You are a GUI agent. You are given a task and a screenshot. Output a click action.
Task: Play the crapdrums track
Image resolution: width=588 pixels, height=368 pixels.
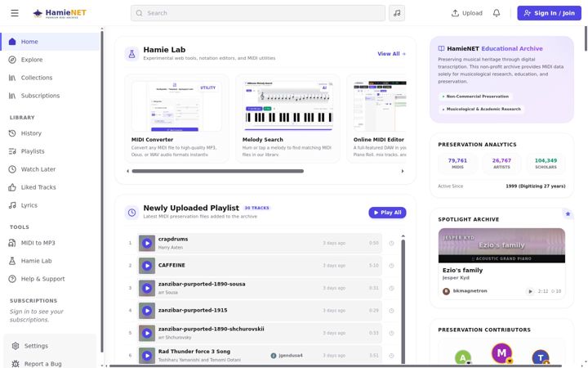147,244
